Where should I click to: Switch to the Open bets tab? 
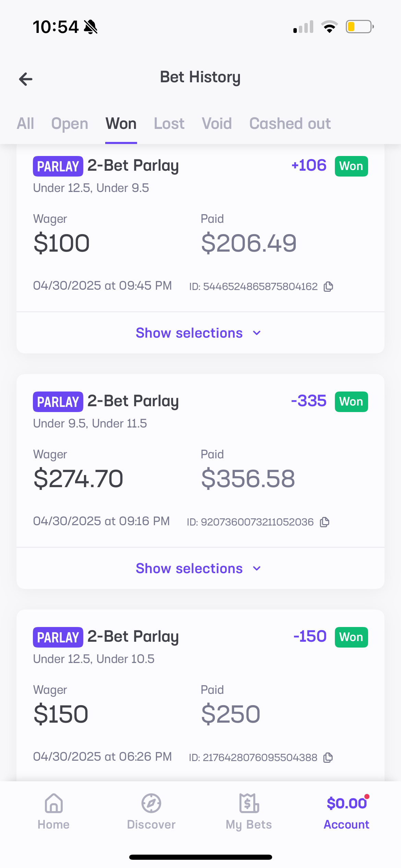70,123
